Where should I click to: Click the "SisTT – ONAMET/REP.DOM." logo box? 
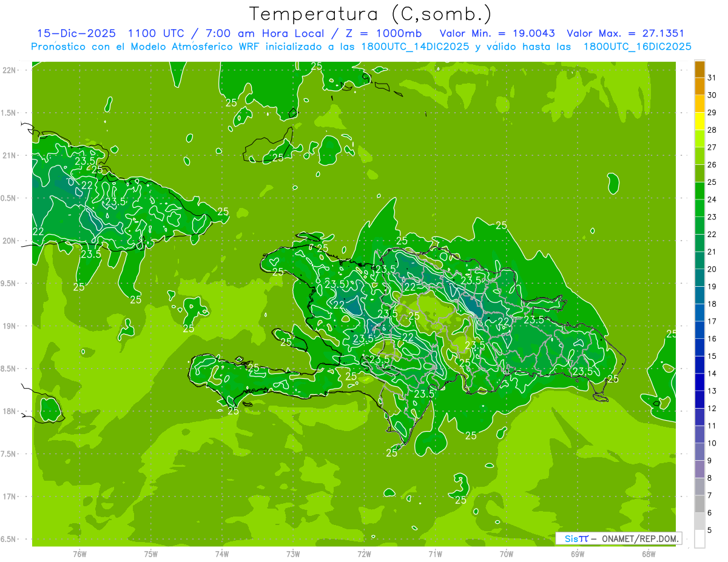tap(618, 538)
